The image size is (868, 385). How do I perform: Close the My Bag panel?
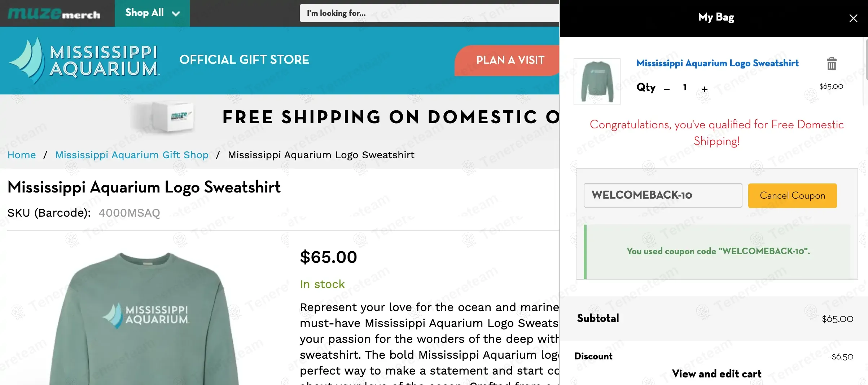point(853,18)
